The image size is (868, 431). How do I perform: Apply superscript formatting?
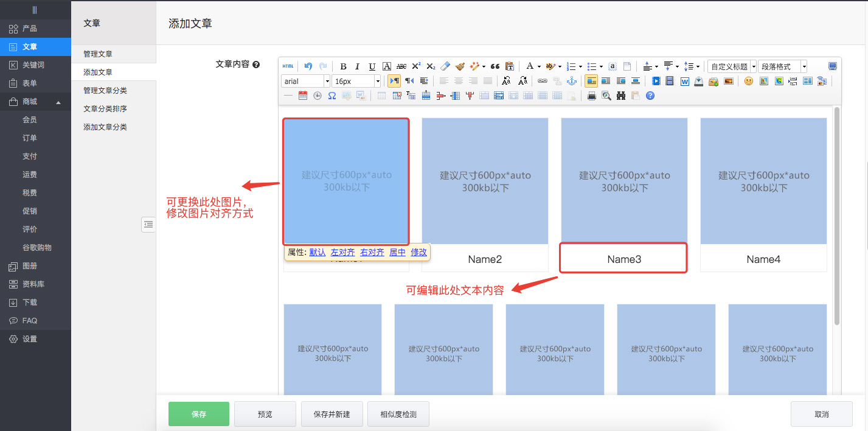pyautogui.click(x=416, y=66)
